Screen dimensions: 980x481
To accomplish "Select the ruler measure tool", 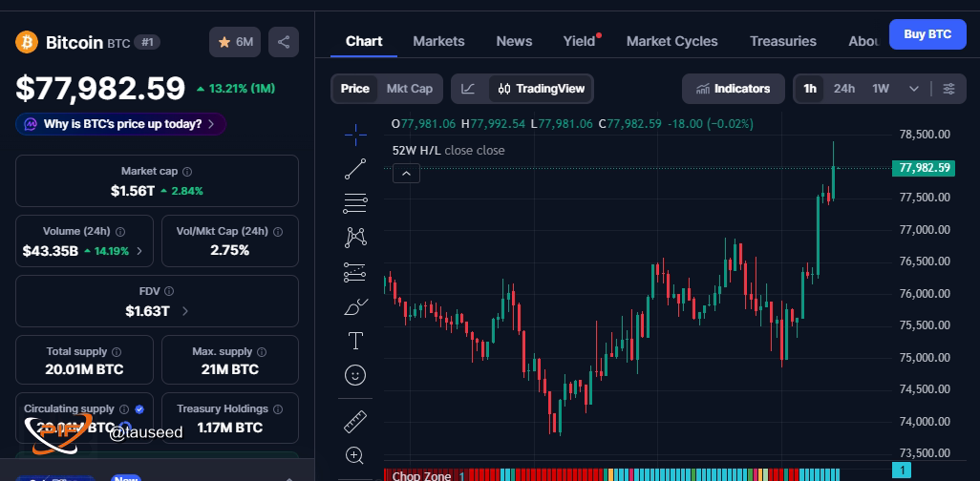I will [x=355, y=422].
